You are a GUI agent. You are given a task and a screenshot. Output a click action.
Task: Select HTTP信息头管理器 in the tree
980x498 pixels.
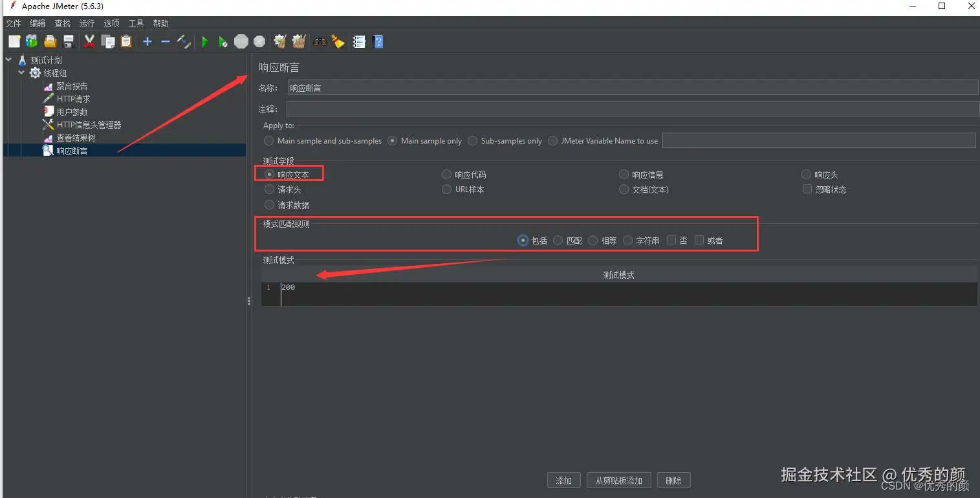[89, 125]
